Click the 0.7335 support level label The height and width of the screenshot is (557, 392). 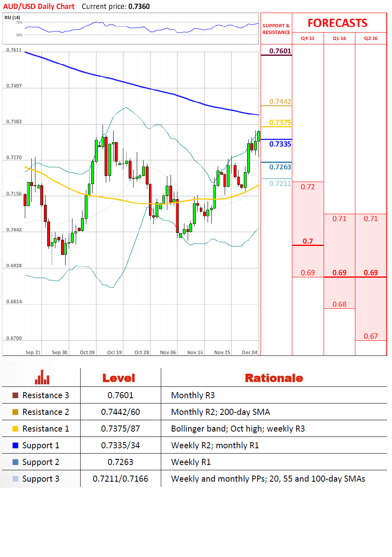280,144
